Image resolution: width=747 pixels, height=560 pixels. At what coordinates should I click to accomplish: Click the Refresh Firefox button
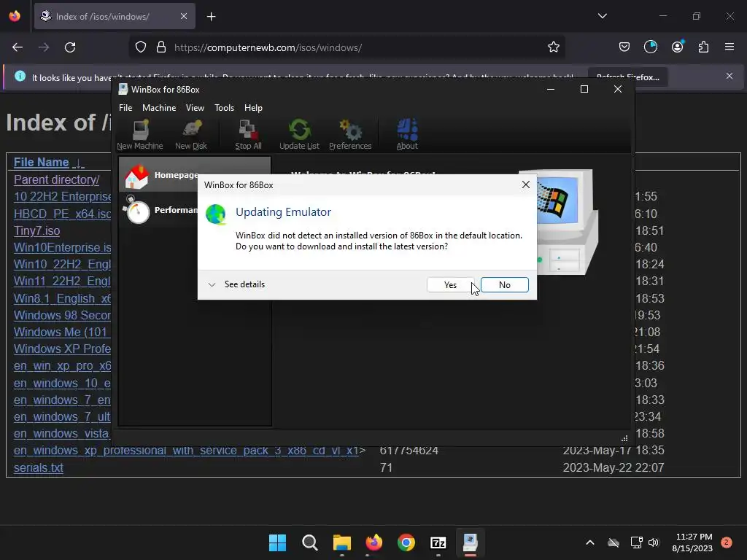628,77
